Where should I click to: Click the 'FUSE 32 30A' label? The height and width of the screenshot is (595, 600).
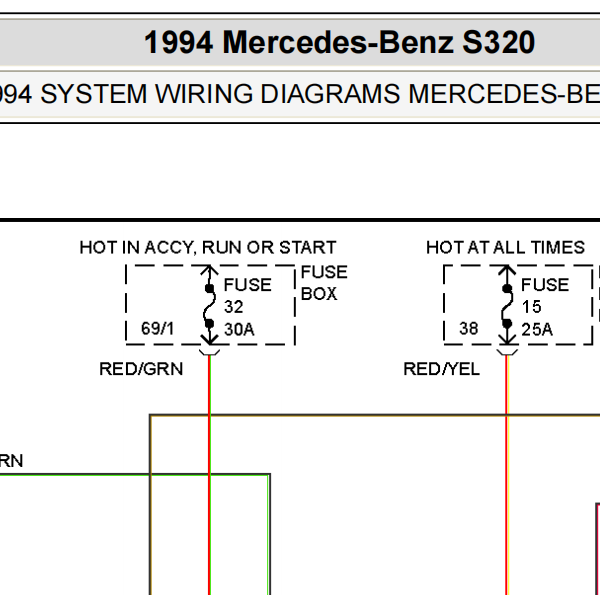click(x=248, y=307)
